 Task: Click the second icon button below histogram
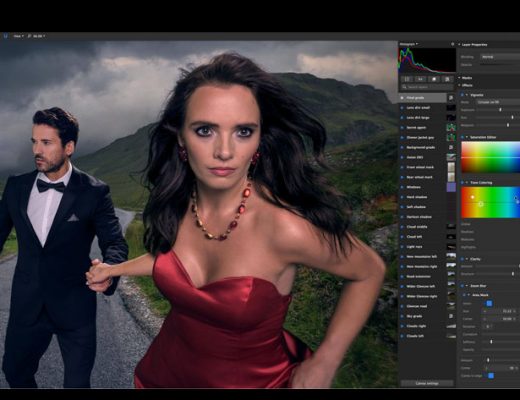tap(420, 79)
